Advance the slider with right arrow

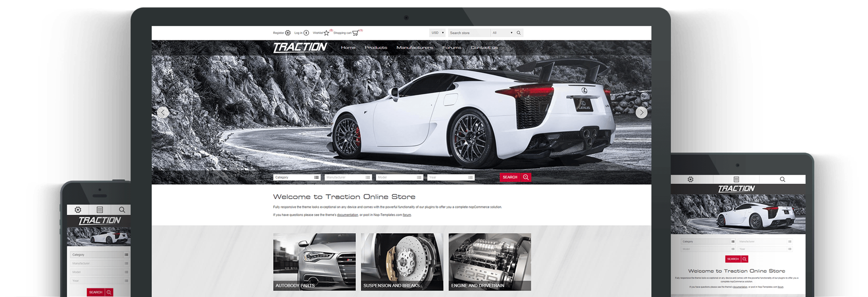641,112
